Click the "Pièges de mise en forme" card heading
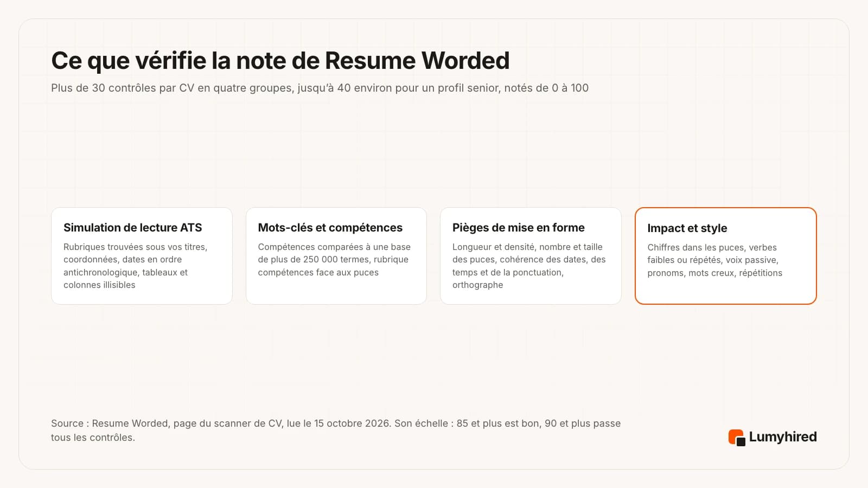 (518, 228)
